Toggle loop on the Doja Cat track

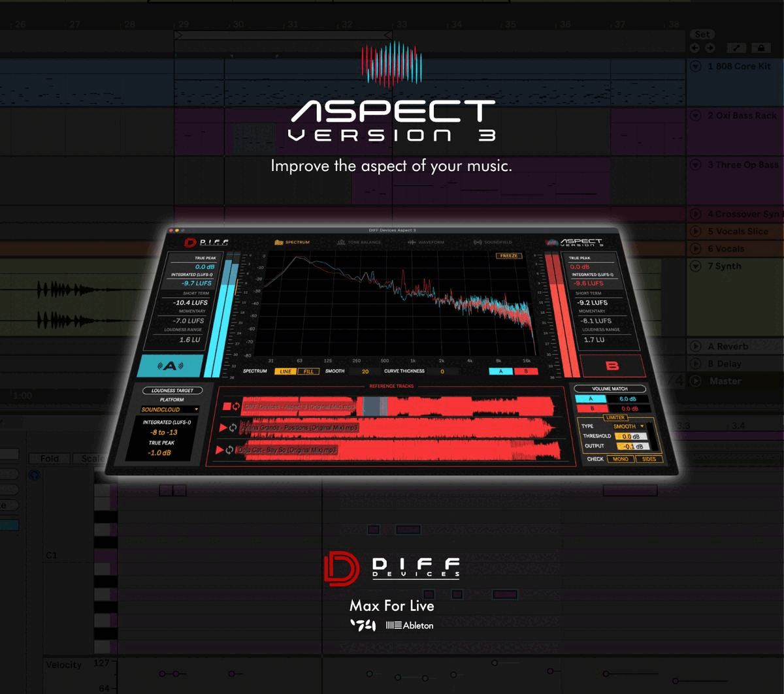pos(230,450)
